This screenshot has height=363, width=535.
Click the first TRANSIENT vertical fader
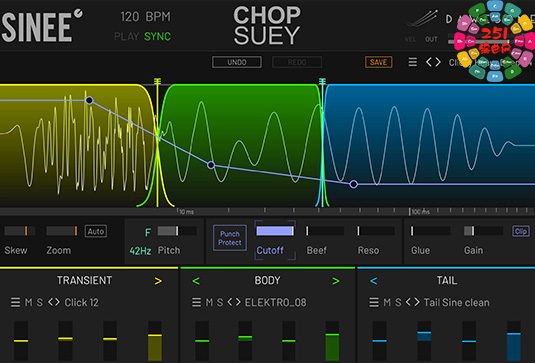21,340
